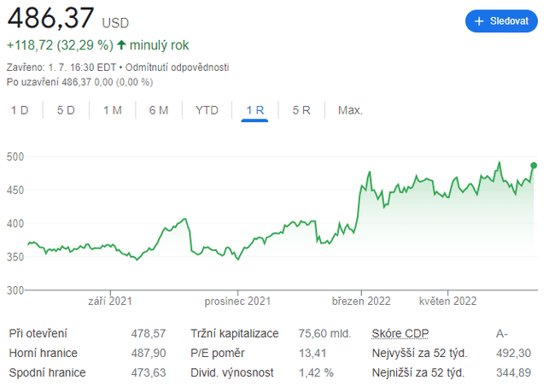
Task: Click the P/E poměr label
Action: [x=217, y=353]
